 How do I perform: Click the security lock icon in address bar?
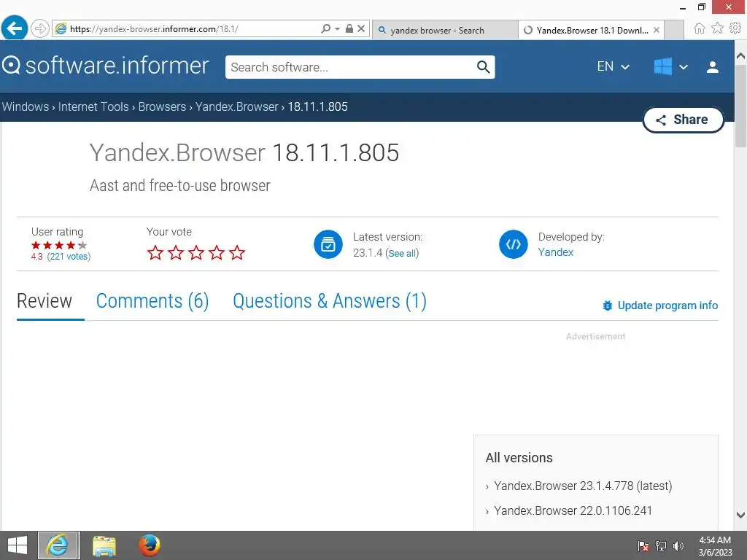pyautogui.click(x=349, y=28)
